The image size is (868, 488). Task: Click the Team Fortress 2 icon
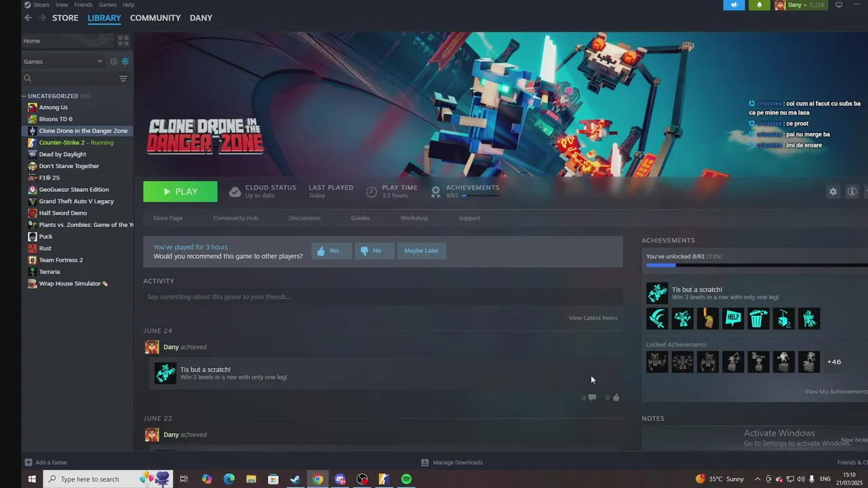32,260
